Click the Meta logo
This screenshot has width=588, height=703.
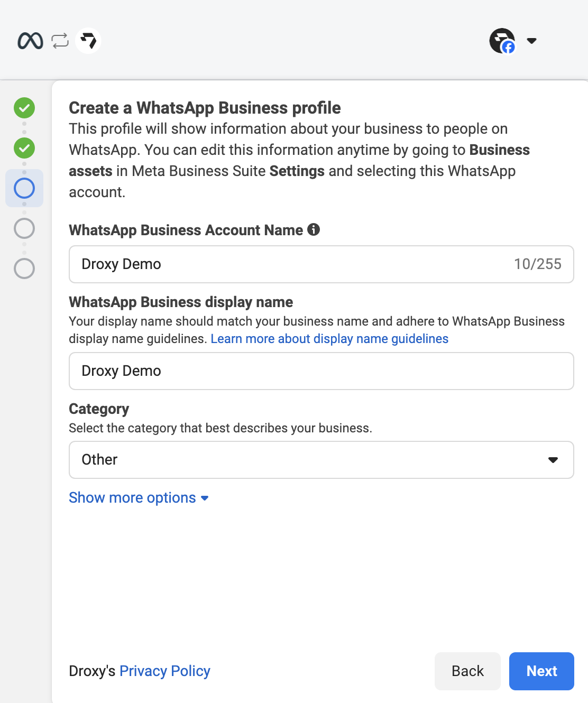coord(30,40)
